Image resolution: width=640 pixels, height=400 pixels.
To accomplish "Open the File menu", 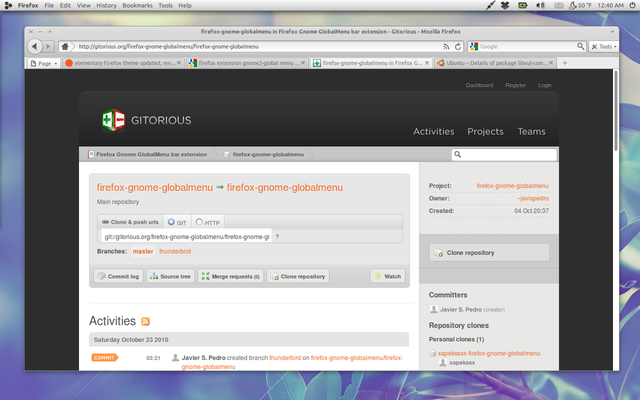I will tap(49, 5).
